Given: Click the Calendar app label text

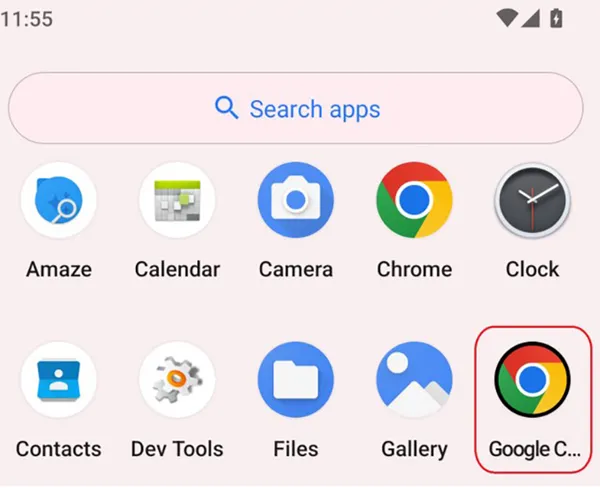Looking at the screenshot, I should (x=177, y=269).
